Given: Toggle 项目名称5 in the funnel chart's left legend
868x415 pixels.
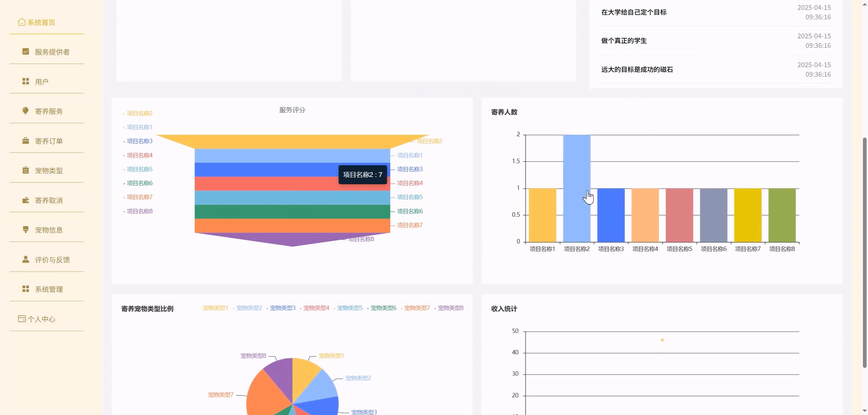Looking at the screenshot, I should (139, 169).
